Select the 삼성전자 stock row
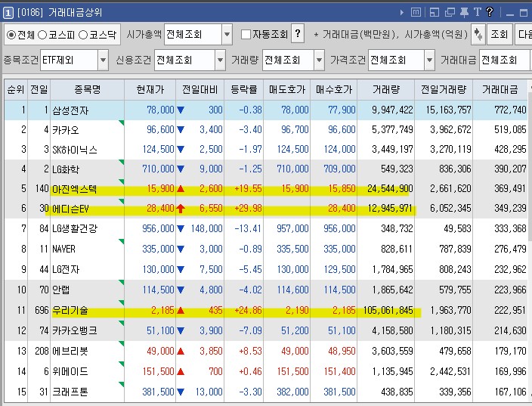 [x=266, y=110]
